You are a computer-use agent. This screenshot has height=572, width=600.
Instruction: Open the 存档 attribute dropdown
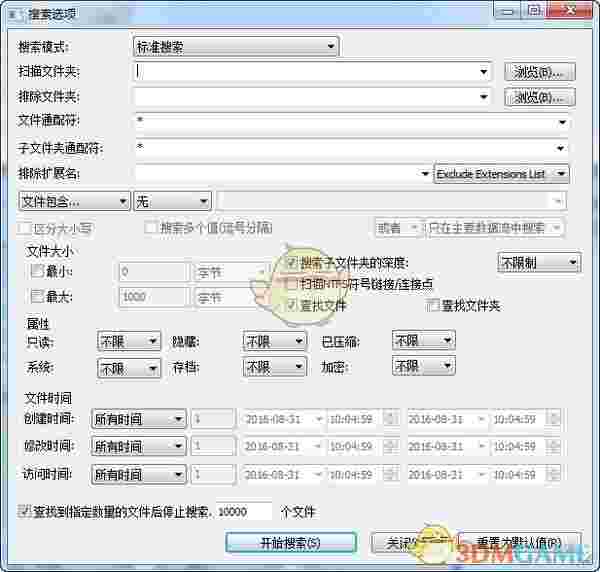click(x=274, y=367)
